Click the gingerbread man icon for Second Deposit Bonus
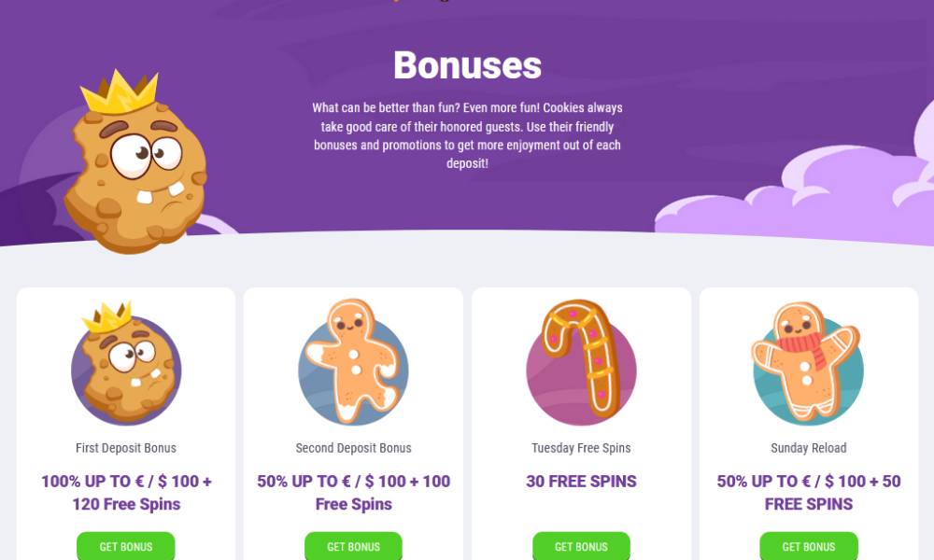 pos(353,362)
